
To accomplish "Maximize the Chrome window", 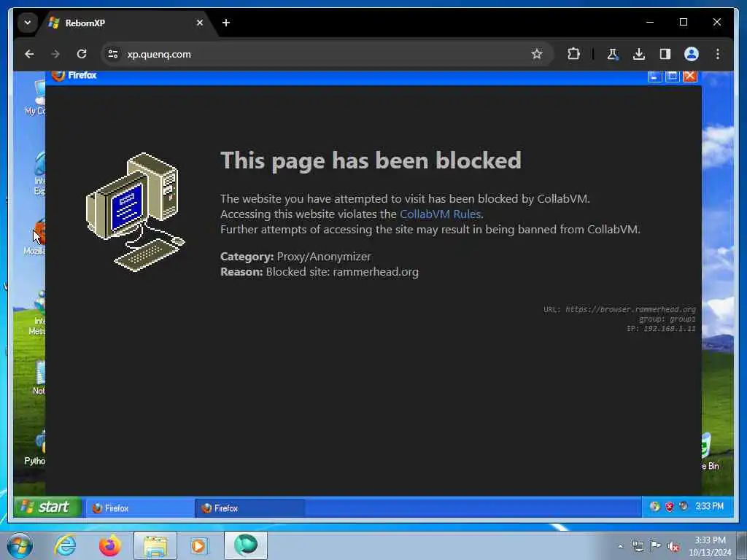I will [683, 22].
